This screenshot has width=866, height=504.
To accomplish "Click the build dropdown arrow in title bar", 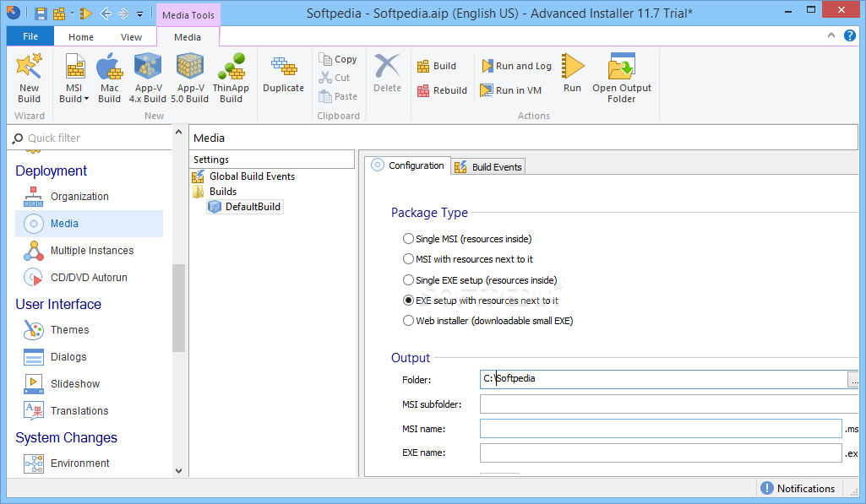I will pos(71,14).
